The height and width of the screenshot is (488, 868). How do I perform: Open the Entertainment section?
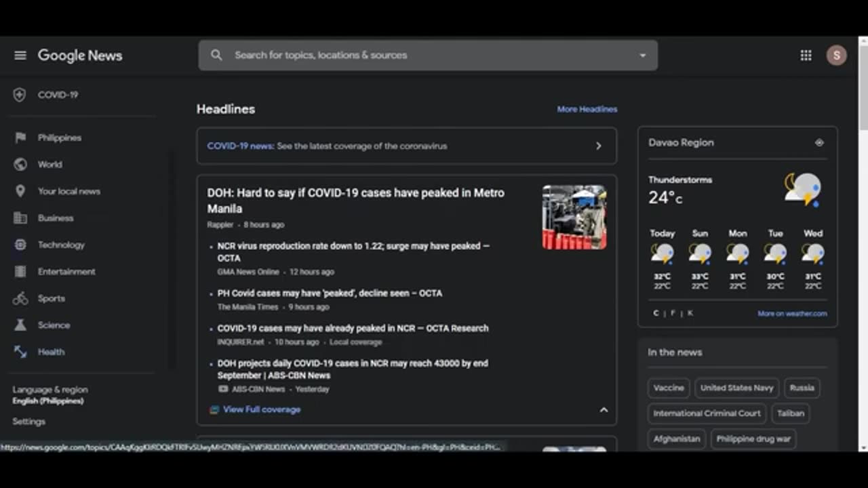(x=66, y=272)
